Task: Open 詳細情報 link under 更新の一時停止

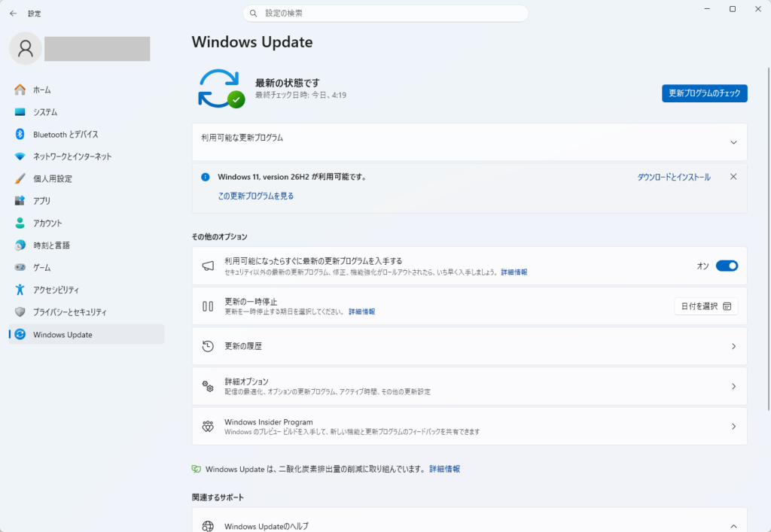Action: 362,312
